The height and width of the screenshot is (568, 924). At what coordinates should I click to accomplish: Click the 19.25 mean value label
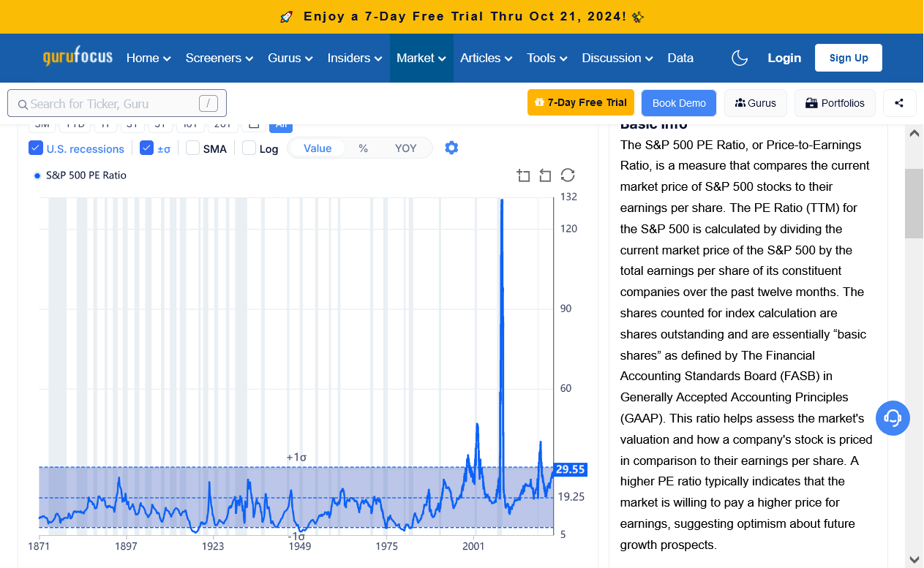pos(571,497)
